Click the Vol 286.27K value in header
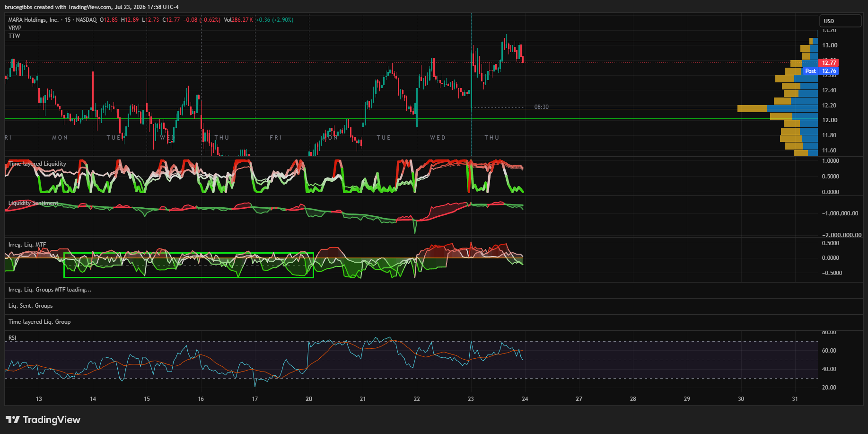Image resolution: width=868 pixels, height=434 pixels. click(x=238, y=20)
